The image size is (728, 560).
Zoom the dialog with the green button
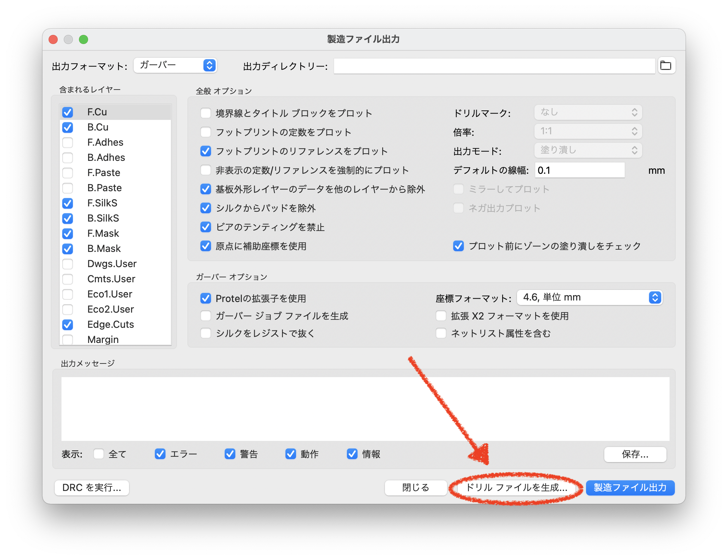pyautogui.click(x=84, y=39)
